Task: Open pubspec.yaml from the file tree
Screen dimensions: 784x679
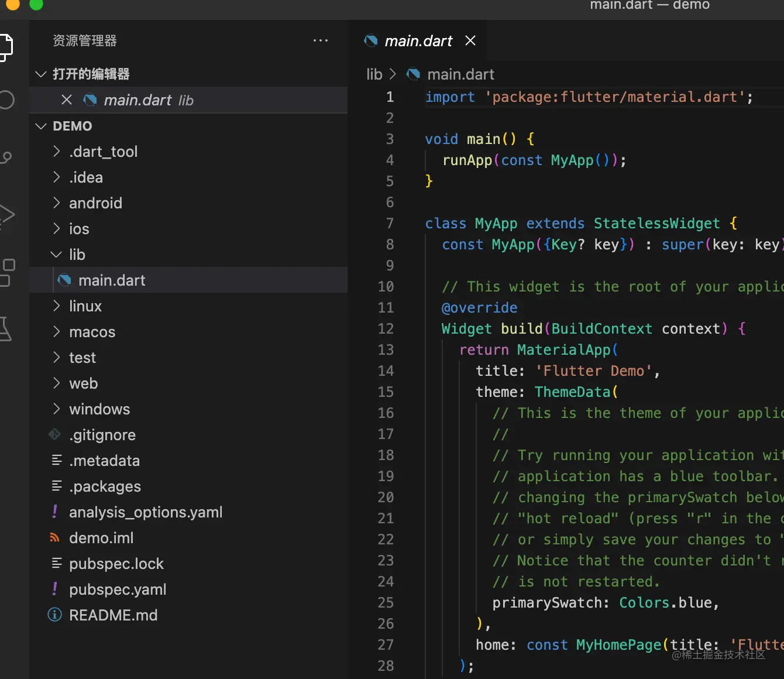Action: click(x=118, y=589)
